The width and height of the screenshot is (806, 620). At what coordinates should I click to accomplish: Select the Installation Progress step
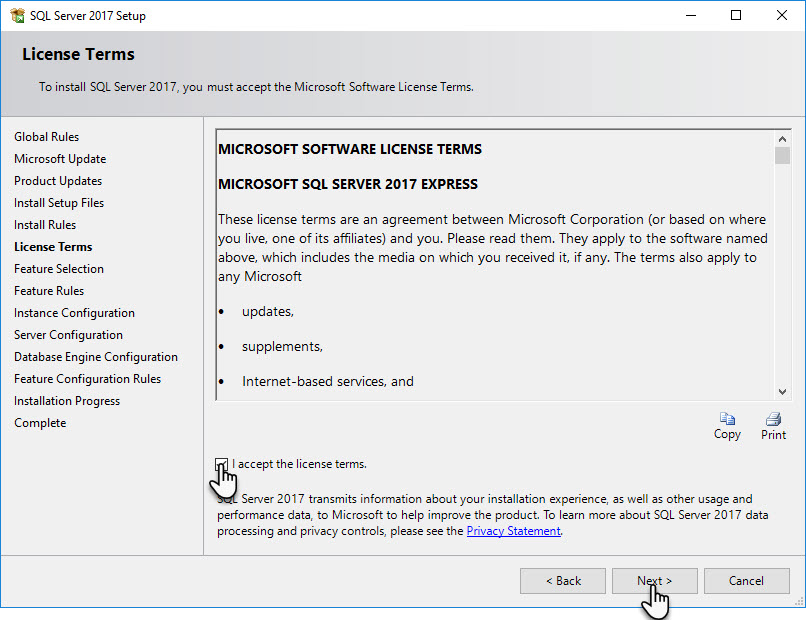(67, 401)
